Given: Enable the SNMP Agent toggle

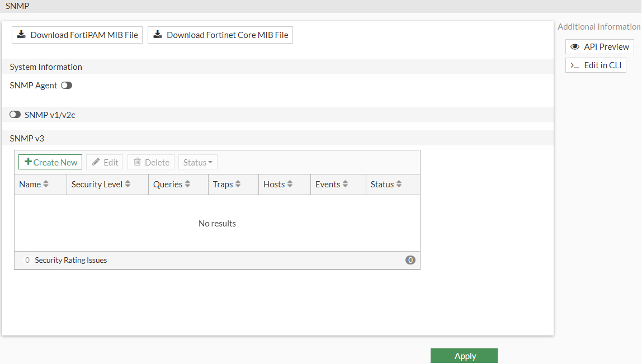Looking at the screenshot, I should [x=67, y=85].
